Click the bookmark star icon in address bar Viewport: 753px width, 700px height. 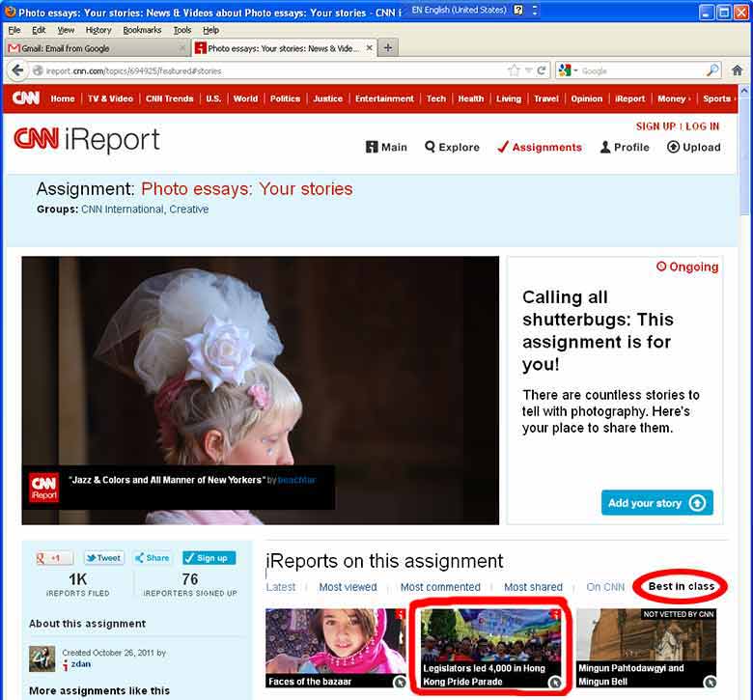tap(514, 70)
